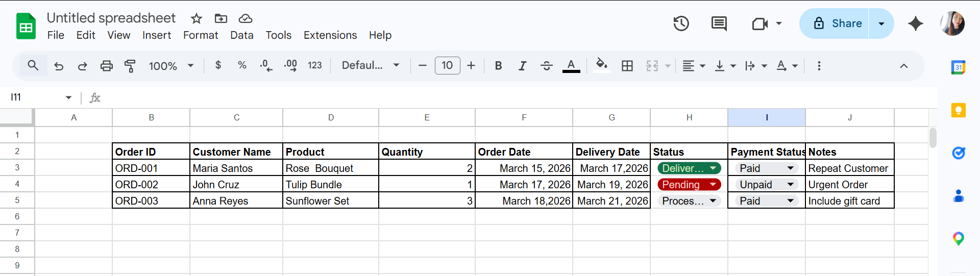Viewport: 980px width, 276px height.
Task: Open the Data menu
Action: [x=241, y=35]
